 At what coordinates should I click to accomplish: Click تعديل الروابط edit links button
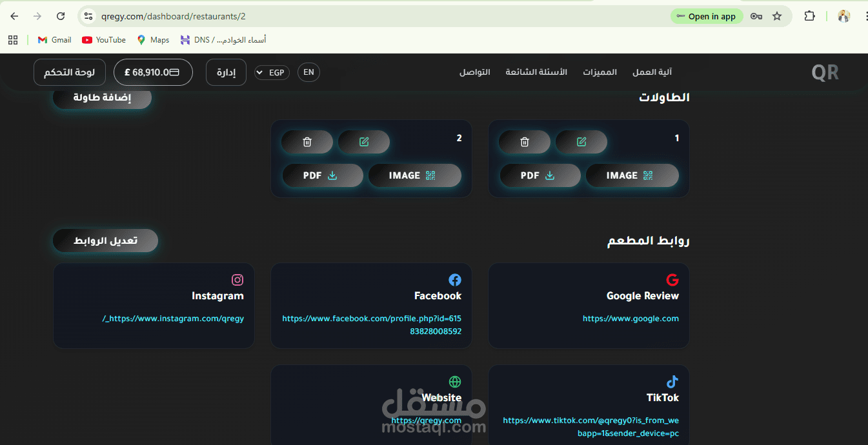(105, 241)
